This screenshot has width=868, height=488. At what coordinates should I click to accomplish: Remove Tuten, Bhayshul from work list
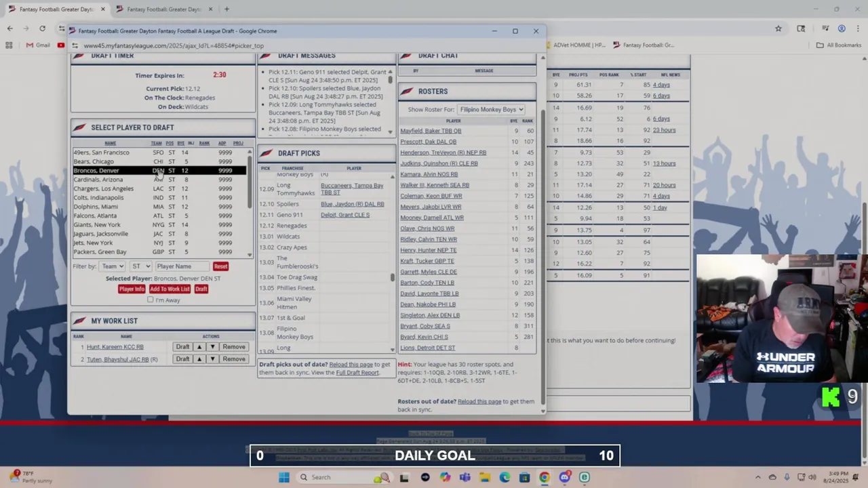tap(234, 359)
